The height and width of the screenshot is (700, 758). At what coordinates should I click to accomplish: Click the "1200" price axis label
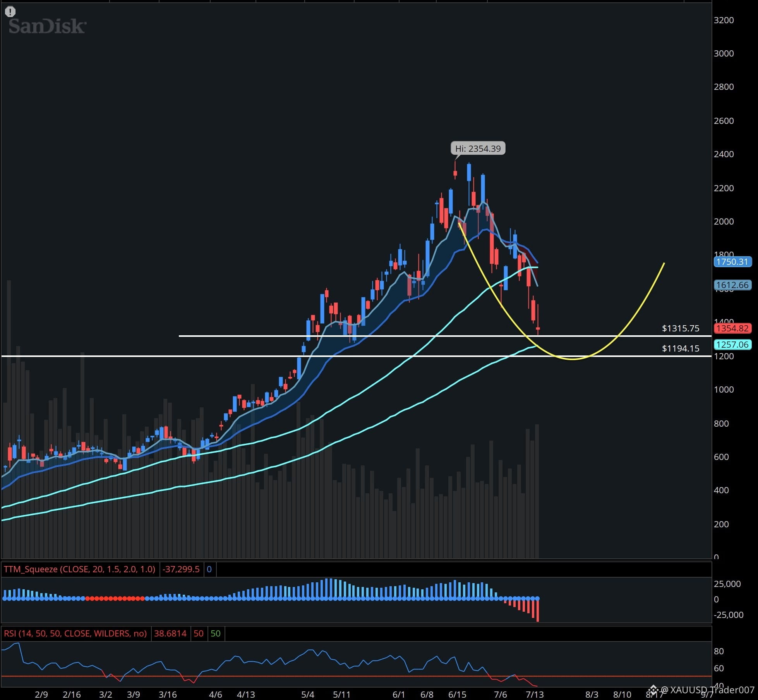coord(724,356)
